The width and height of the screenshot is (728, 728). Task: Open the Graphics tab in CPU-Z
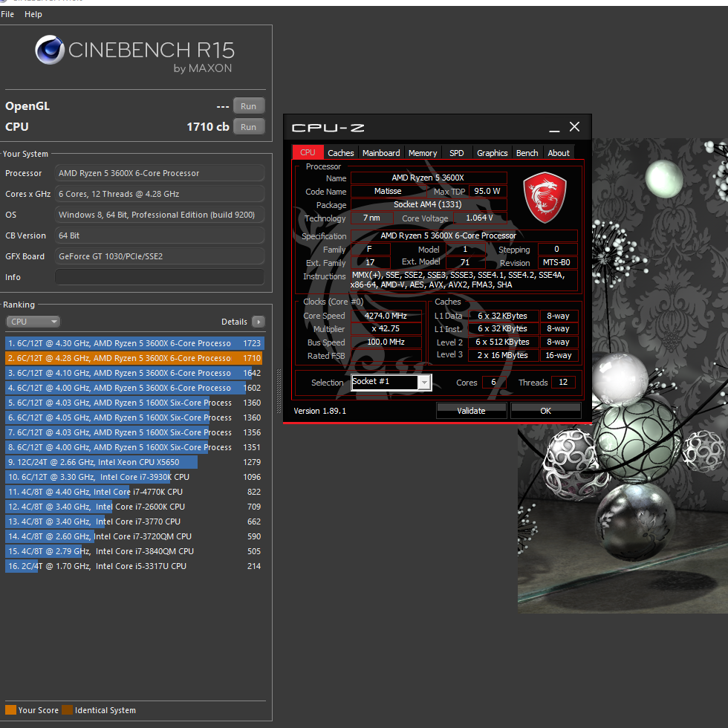[x=492, y=153]
